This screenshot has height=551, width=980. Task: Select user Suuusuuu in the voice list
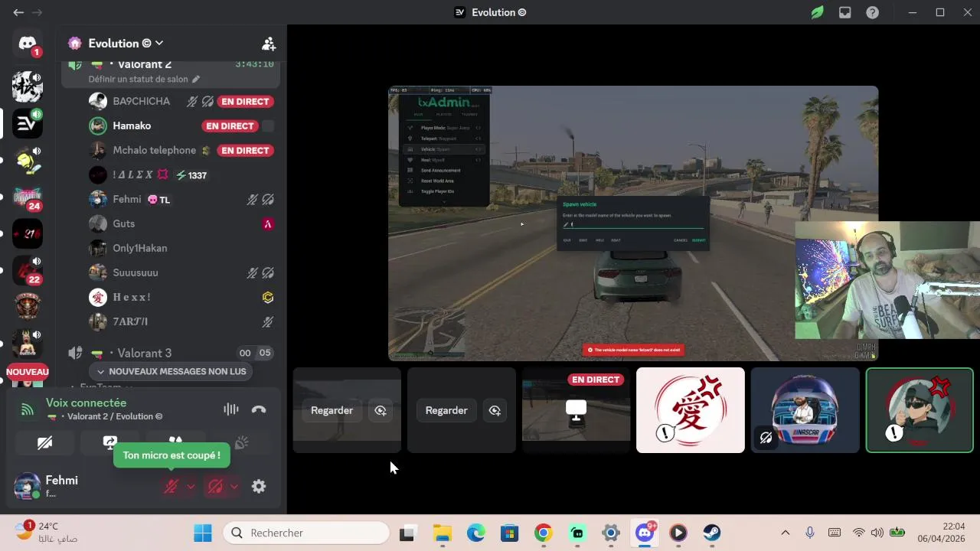136,272
